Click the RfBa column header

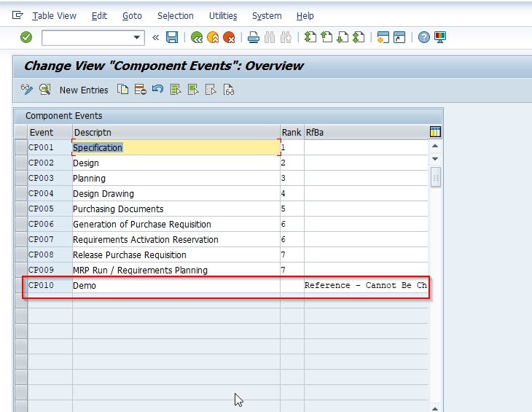(x=367, y=132)
